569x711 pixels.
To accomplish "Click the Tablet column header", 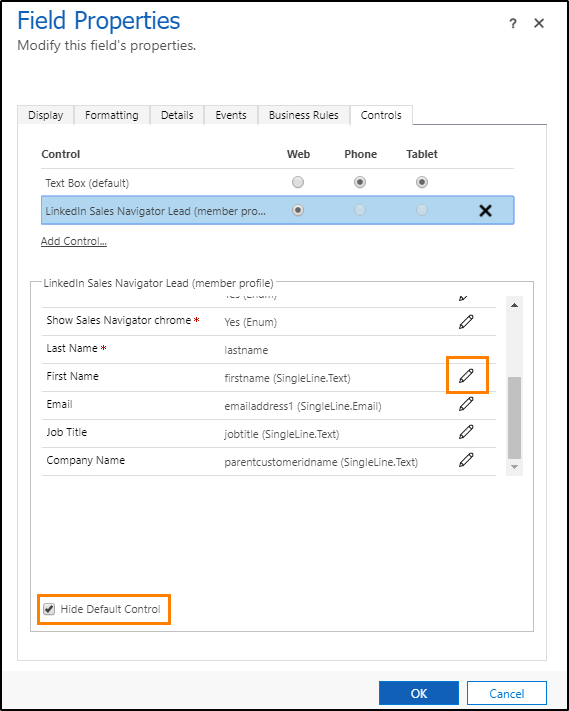I will (x=422, y=154).
